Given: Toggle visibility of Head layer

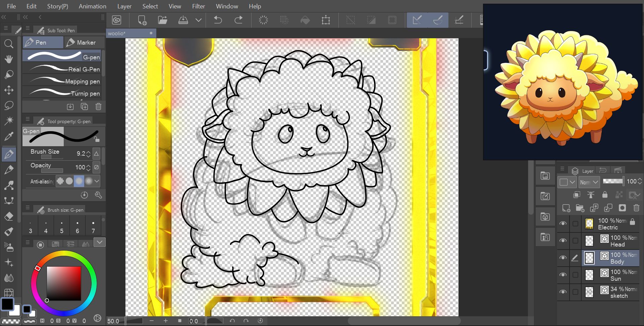Looking at the screenshot, I should pyautogui.click(x=563, y=241).
